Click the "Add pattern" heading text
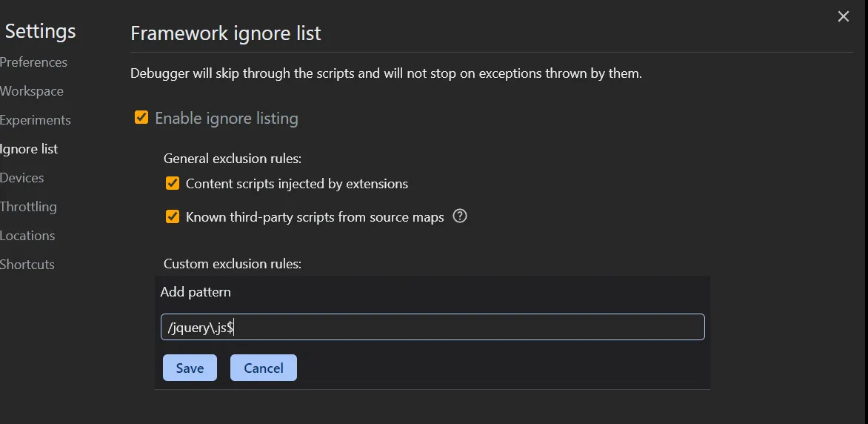Image resolution: width=868 pixels, height=424 pixels. [196, 292]
